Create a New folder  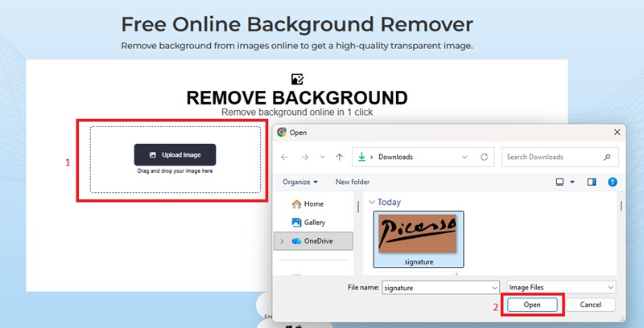[x=353, y=182]
